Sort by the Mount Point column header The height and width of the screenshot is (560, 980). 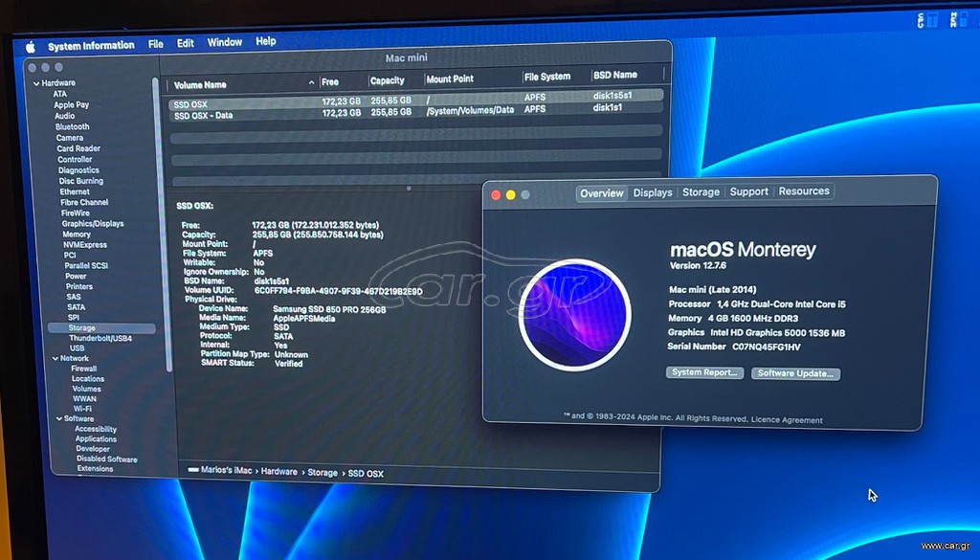point(473,78)
